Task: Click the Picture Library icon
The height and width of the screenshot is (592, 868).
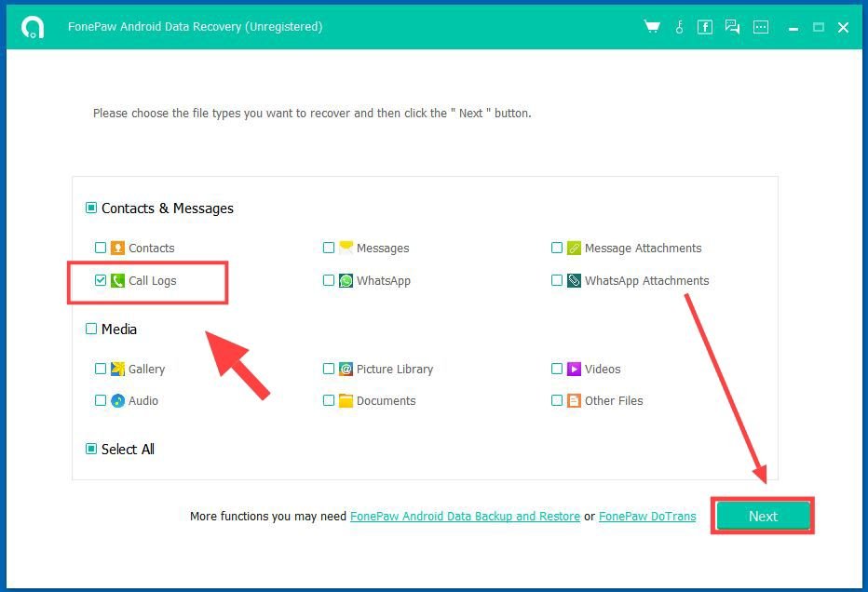Action: click(346, 369)
